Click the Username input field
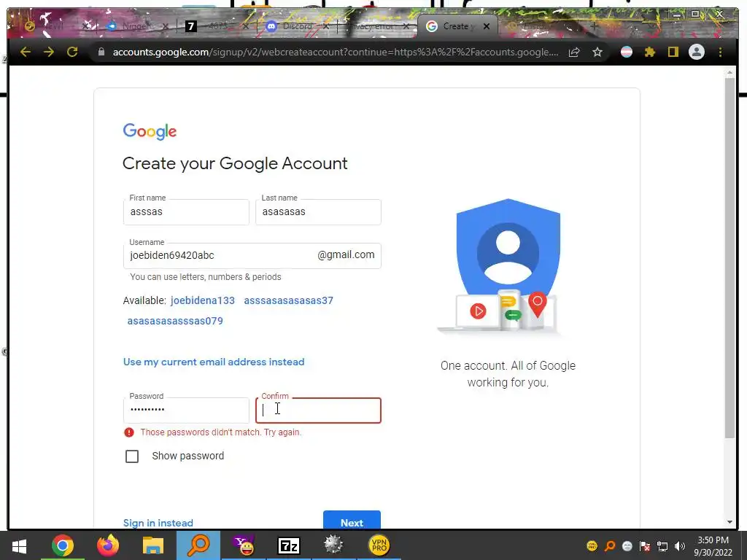 click(x=252, y=256)
